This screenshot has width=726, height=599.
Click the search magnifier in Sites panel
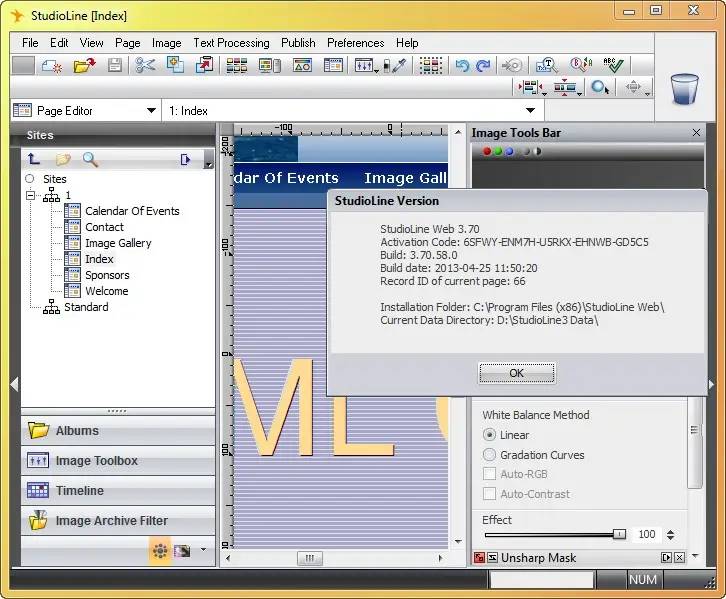click(x=90, y=159)
